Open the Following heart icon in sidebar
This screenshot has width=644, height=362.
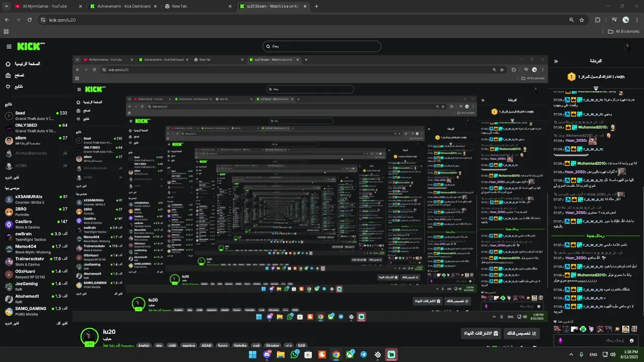click(x=8, y=86)
